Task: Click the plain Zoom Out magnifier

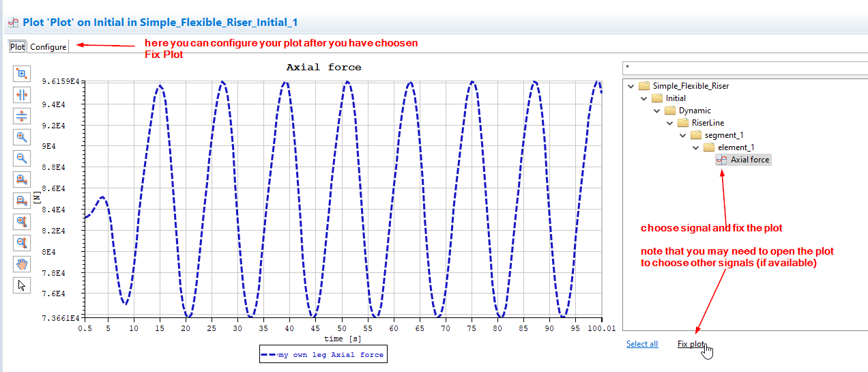Action: click(x=22, y=158)
